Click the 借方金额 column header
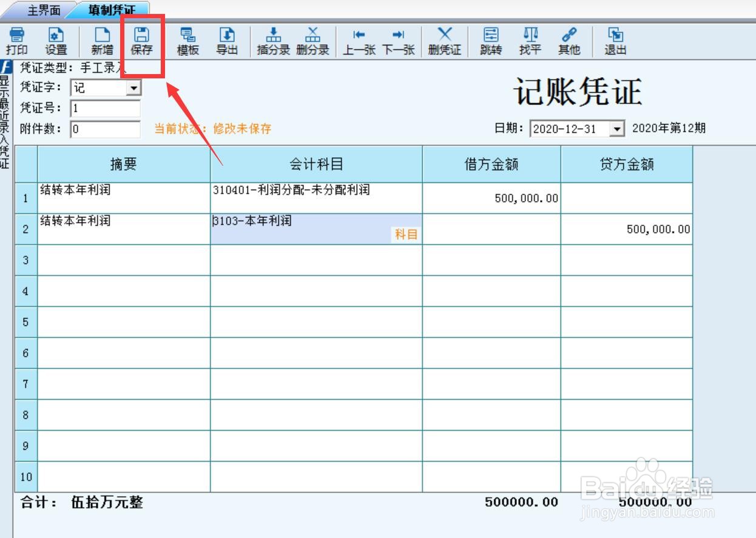Screen dimensions: 756x538 pyautogui.click(x=491, y=164)
